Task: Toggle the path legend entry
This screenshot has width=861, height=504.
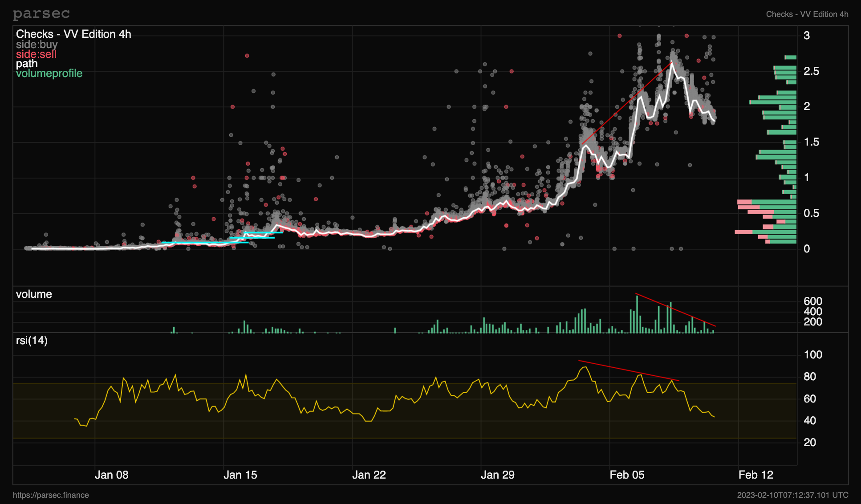Action: click(x=27, y=64)
